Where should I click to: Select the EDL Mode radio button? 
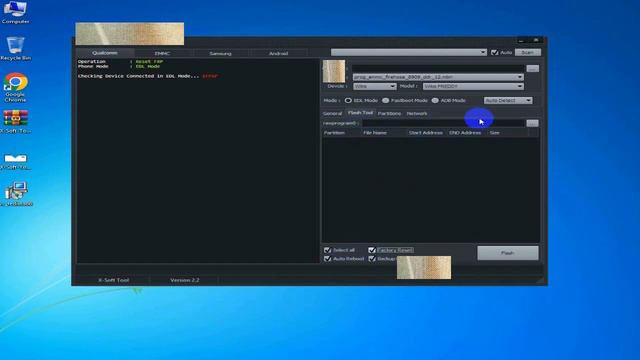[x=348, y=100]
